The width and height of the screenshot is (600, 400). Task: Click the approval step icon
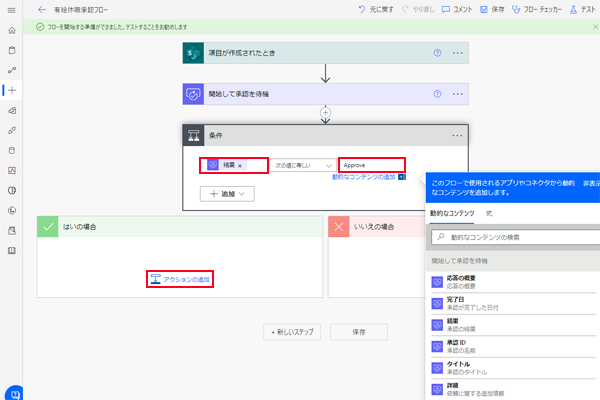tap(193, 94)
